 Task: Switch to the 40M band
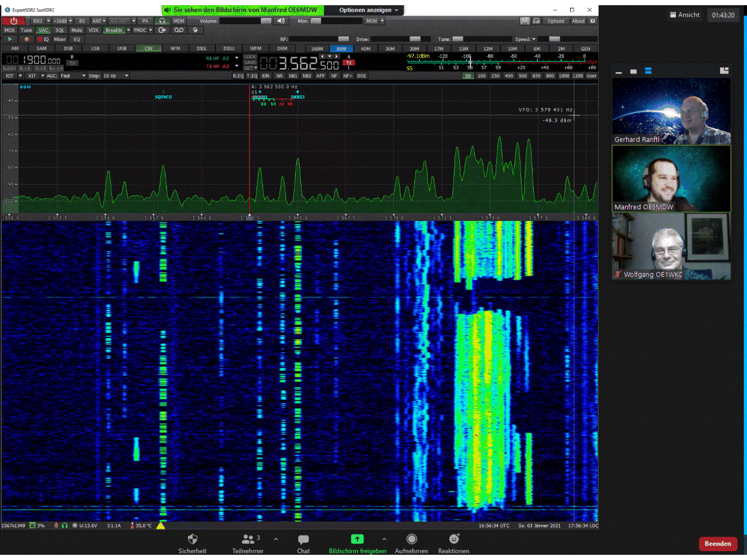tap(366, 49)
